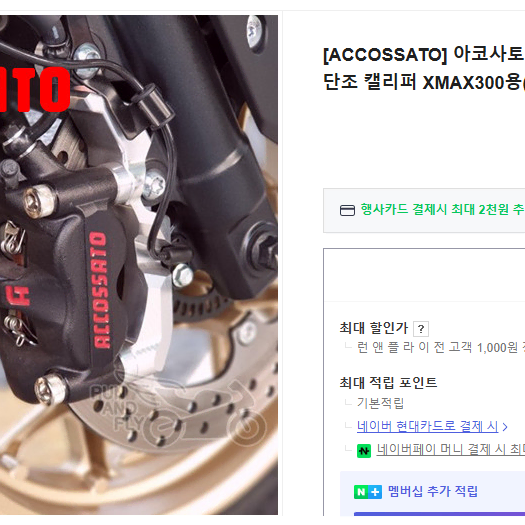This screenshot has height=525, width=525.
Task: Click the 기본적립 points line
Action: point(380,403)
